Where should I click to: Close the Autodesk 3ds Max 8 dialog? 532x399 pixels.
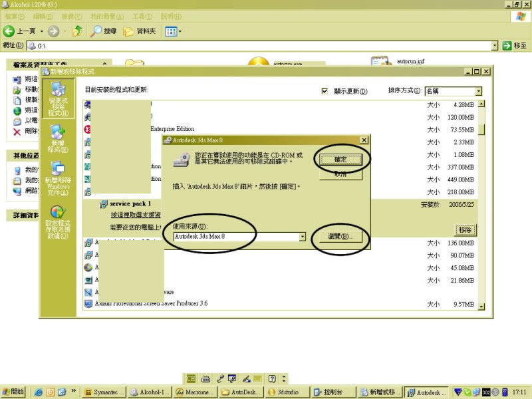pyautogui.click(x=364, y=140)
